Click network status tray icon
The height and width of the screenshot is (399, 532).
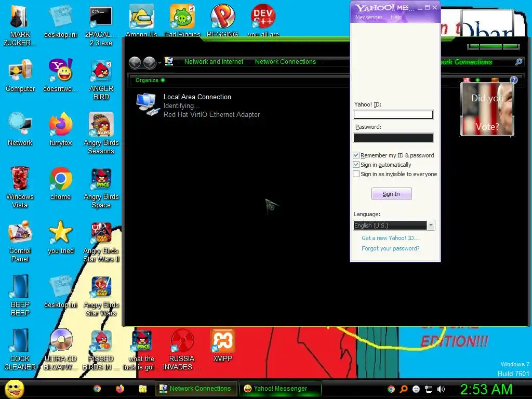coord(429,389)
